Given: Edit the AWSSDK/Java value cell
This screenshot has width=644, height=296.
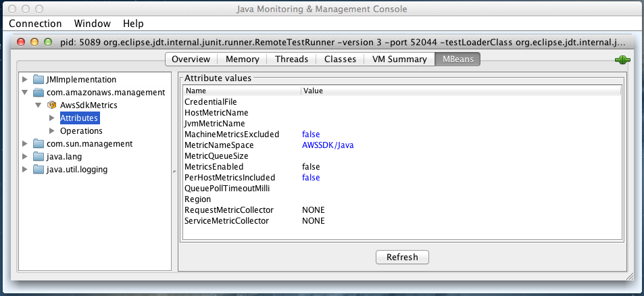Looking at the screenshot, I should point(328,145).
